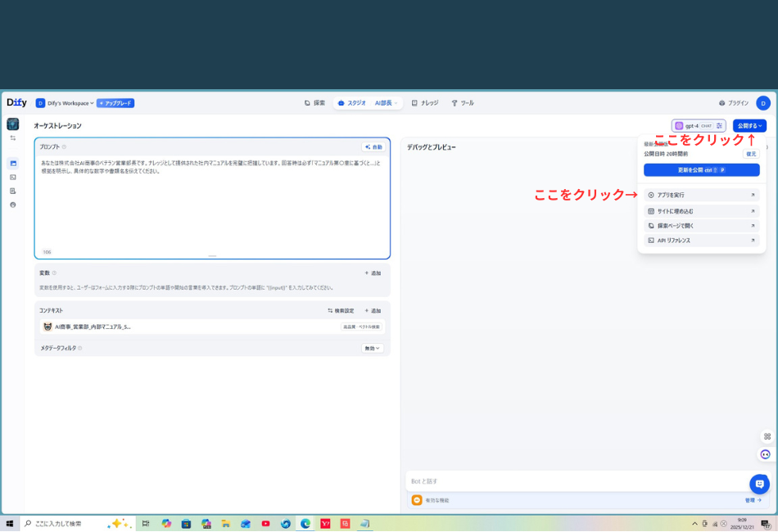Viewport: 778px width, 532px height.
Task: Open the メタデータフィルタ 無効 dropdown
Action: (373, 348)
